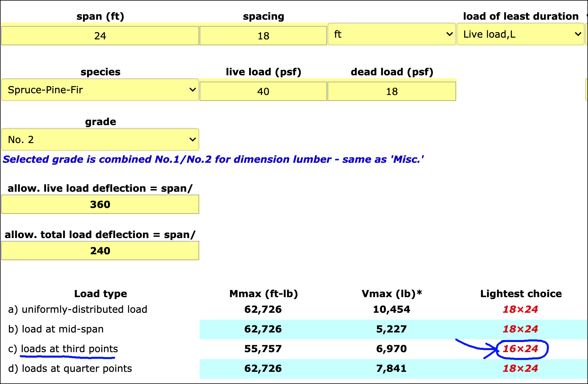Screen dimensions: 588x384
Task: Click the spacing value input field
Action: coord(263,36)
